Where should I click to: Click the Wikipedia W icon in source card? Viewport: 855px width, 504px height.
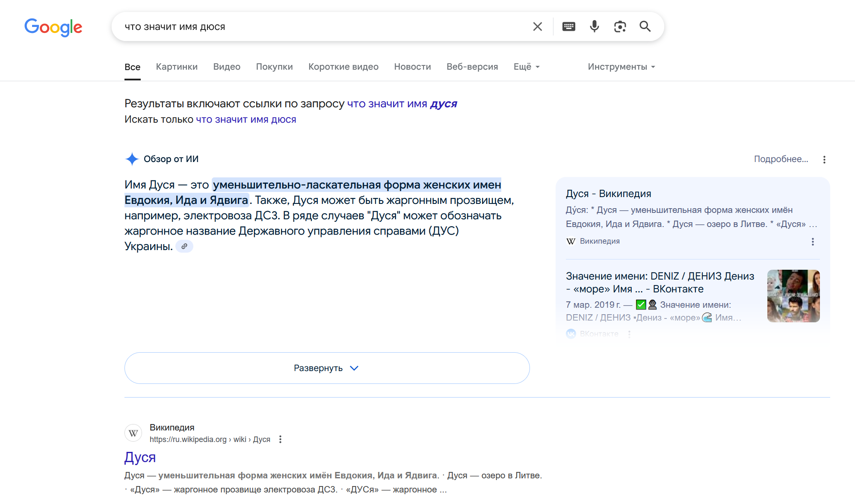click(x=571, y=242)
